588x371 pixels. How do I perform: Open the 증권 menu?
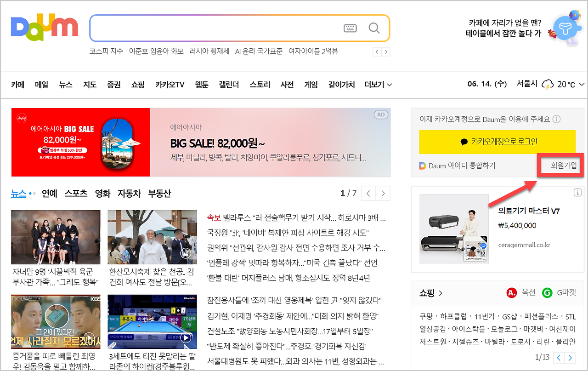point(113,85)
